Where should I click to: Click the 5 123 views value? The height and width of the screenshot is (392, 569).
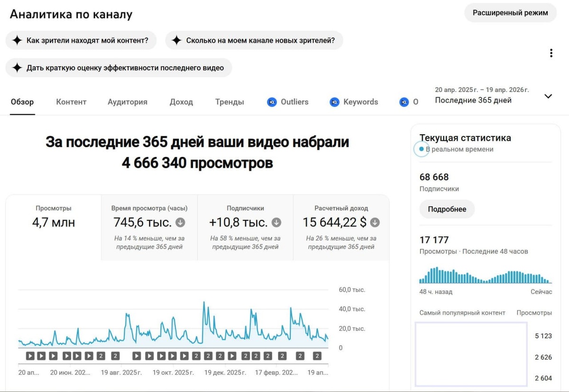543,336
